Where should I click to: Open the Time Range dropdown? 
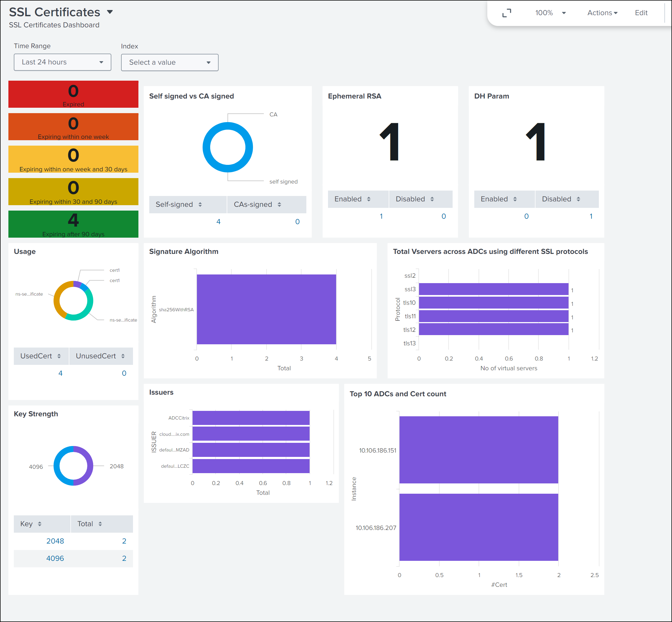click(62, 62)
